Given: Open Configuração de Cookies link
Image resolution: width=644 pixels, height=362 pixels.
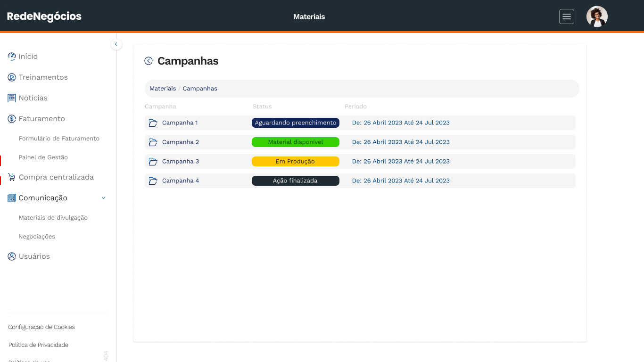Looking at the screenshot, I should (41, 327).
